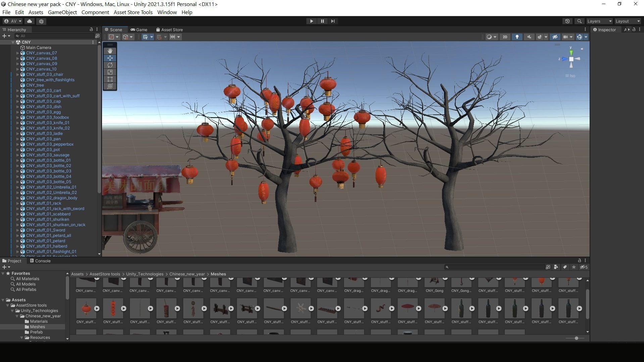This screenshot has width=644, height=362.
Task: Switch to the Console tab
Action: (x=40, y=261)
